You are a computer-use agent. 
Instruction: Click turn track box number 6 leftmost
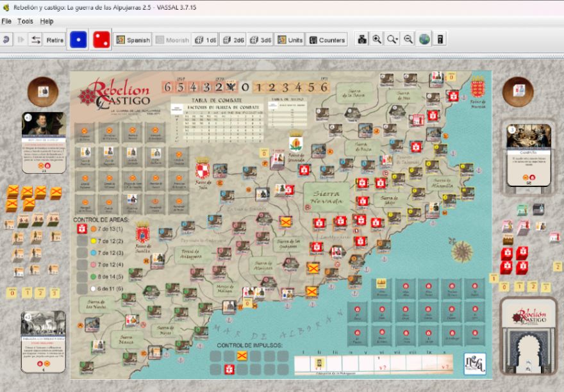tap(168, 87)
